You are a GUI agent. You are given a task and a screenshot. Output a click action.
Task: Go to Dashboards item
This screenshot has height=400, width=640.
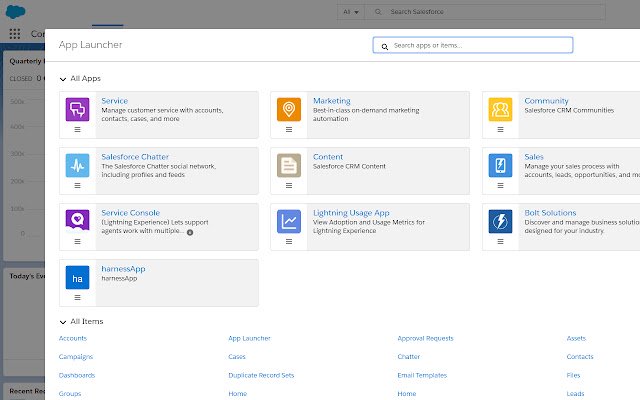(x=77, y=376)
